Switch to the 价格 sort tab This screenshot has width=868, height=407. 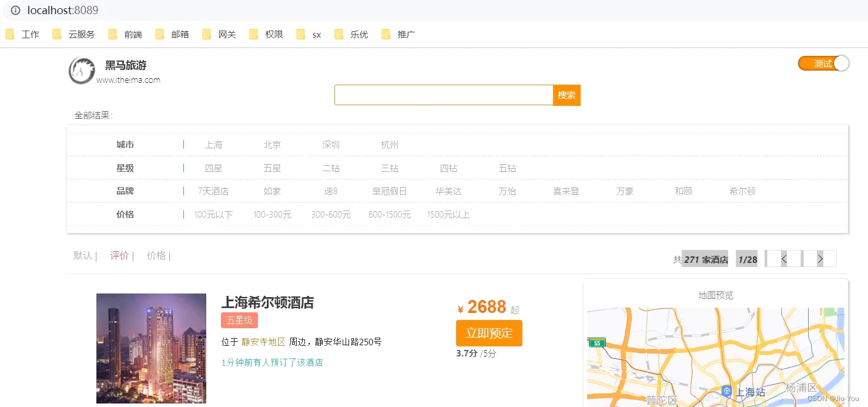click(156, 256)
